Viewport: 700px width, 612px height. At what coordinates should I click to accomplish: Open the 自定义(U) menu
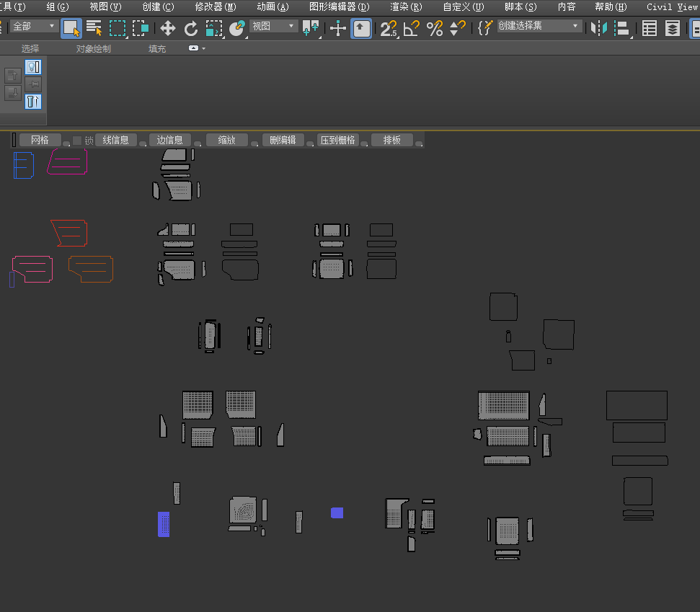pos(464,6)
